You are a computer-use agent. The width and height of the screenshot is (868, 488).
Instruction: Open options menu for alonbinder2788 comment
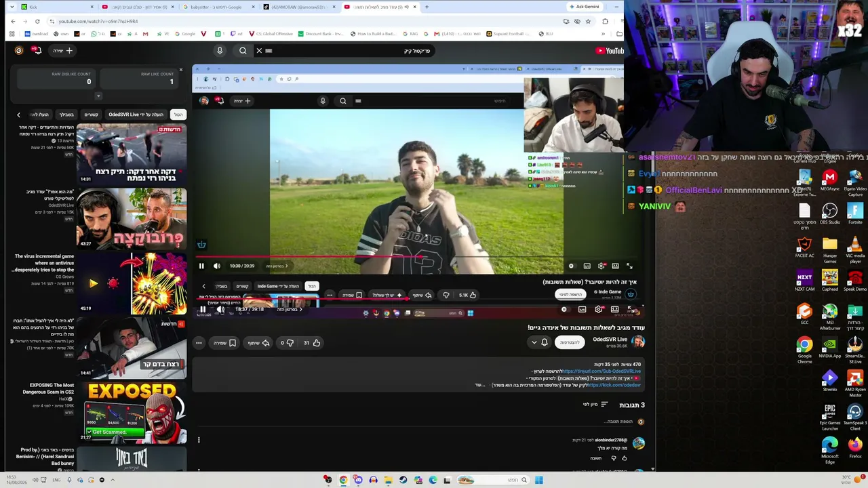click(199, 440)
